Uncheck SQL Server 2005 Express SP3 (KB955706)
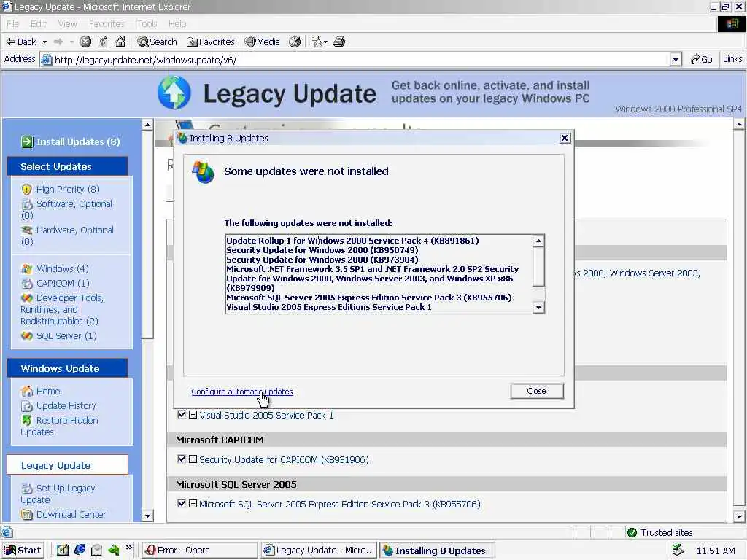 [182, 503]
